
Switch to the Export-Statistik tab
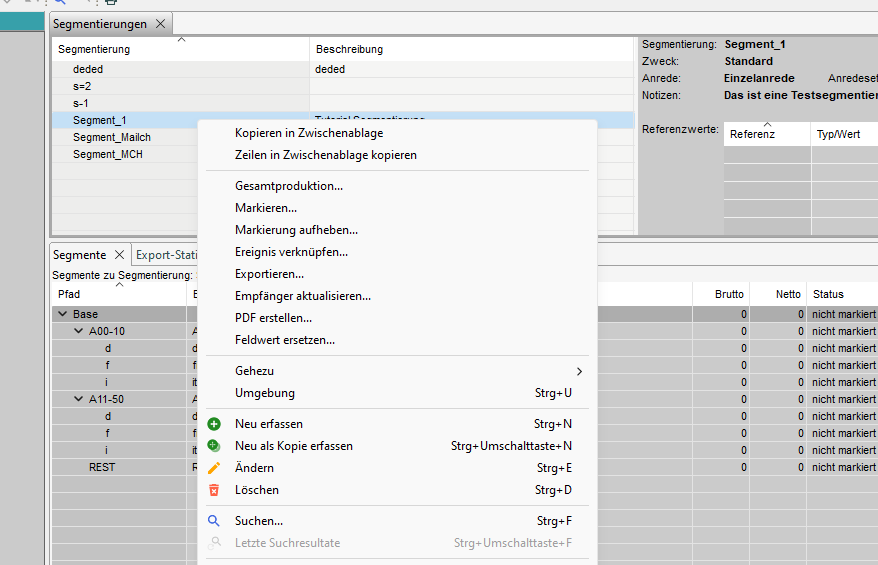[x=163, y=255]
